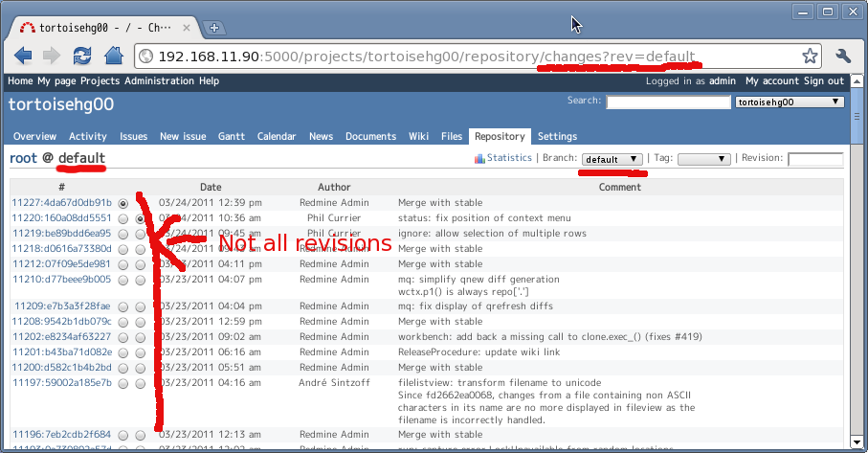Click the admin user link

[x=723, y=80]
